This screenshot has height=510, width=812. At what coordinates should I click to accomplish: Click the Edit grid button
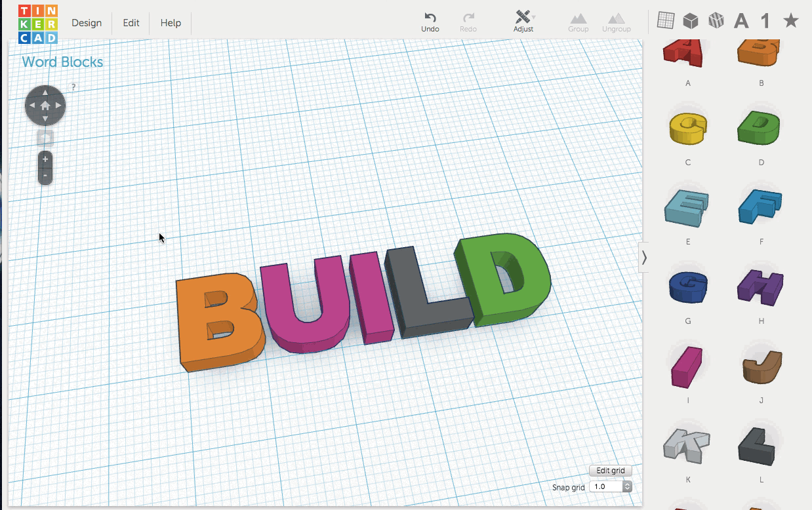click(x=611, y=471)
